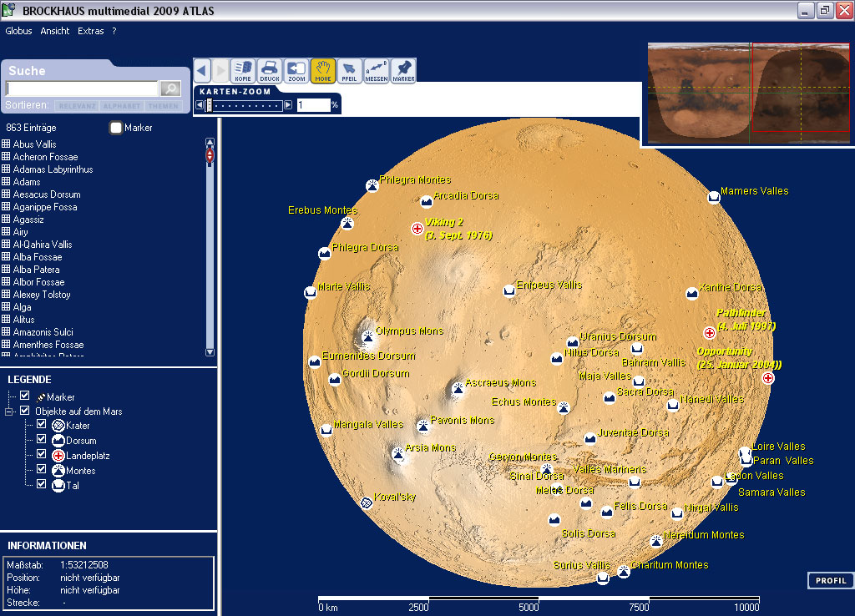Sort entries by Relevanz
This screenshot has width=855, height=616.
pos(77,106)
